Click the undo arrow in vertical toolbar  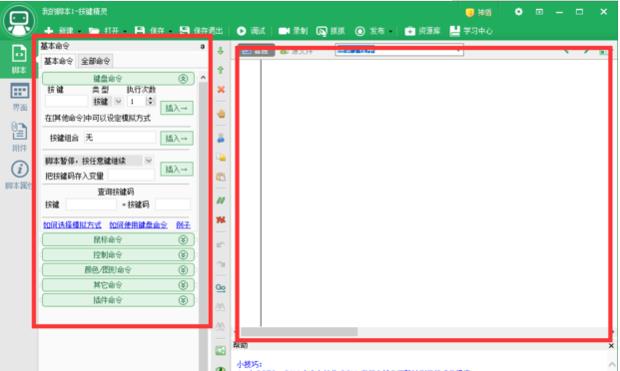pos(221,244)
